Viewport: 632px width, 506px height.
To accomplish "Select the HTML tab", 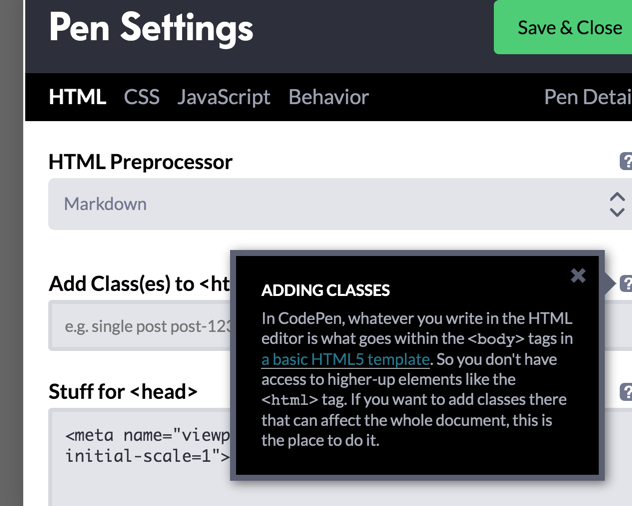I will [77, 97].
